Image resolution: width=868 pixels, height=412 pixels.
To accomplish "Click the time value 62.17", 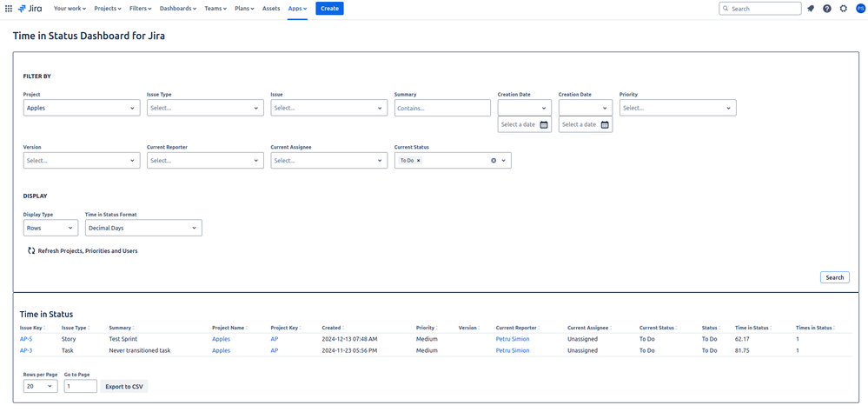I will [x=742, y=339].
